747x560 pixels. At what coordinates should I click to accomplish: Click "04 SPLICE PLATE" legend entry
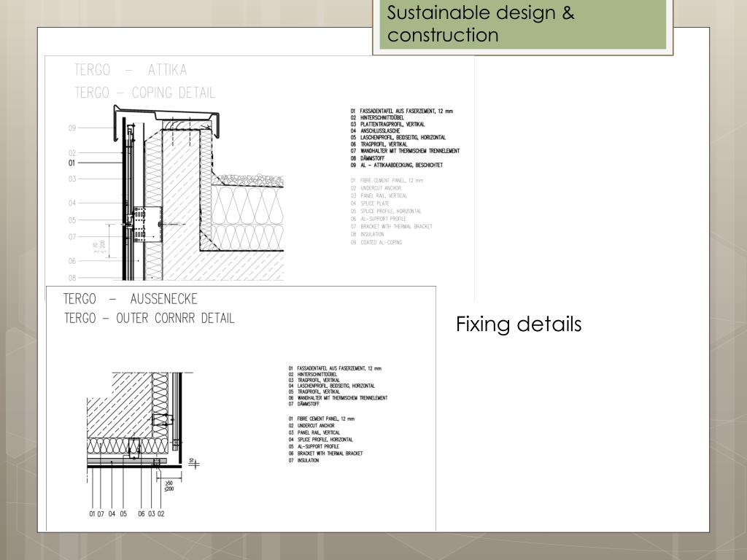(370, 203)
